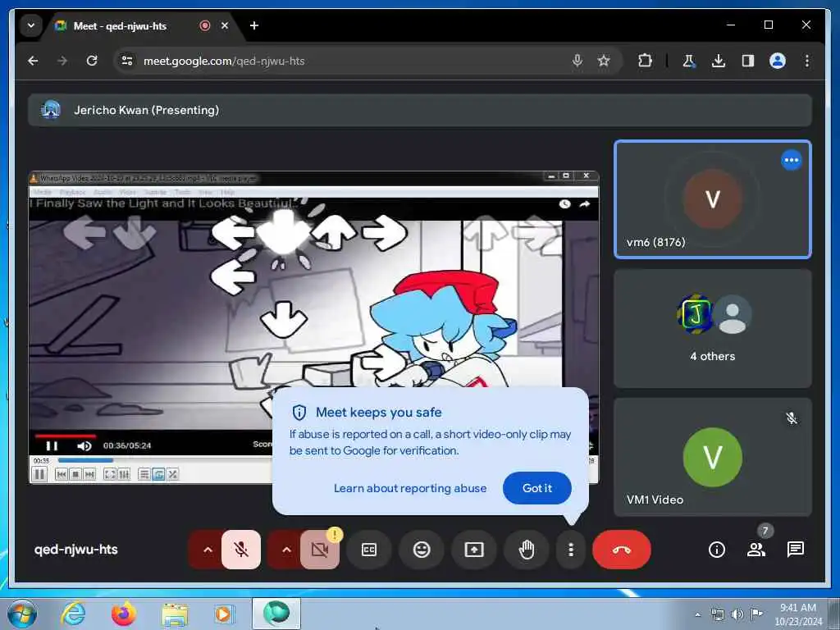
Task: Click the qed-njwu-hts meeting code text
Action: coord(76,549)
